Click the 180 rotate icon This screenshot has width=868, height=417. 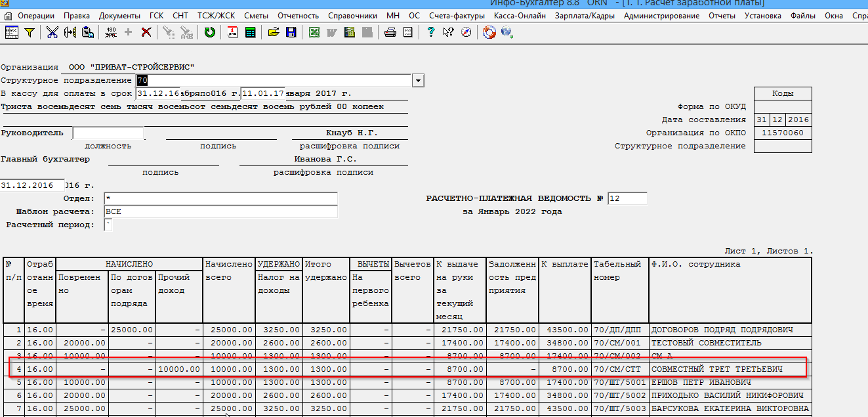pyautogui.click(x=111, y=32)
